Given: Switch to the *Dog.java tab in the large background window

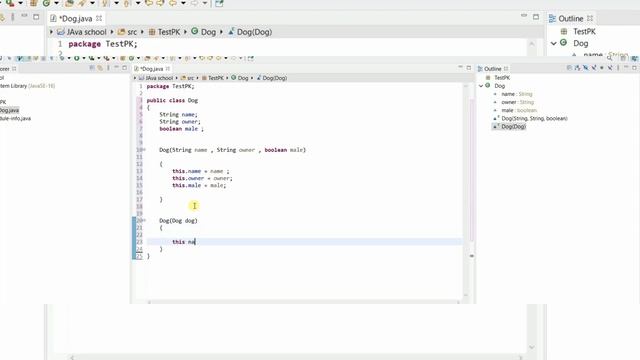Looking at the screenshot, I should click(x=76, y=18).
